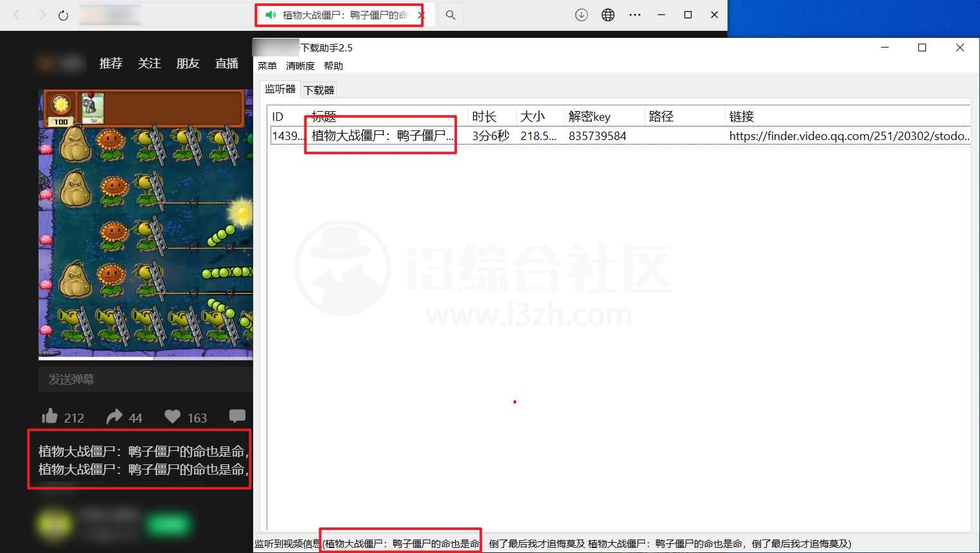Image resolution: width=980 pixels, height=553 pixels.
Task: Open the 清晰度 menu in 下载助手
Action: pos(300,66)
